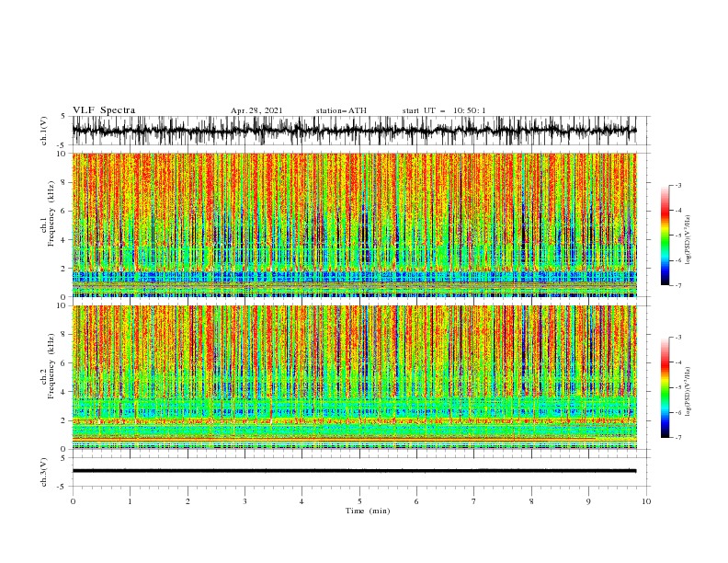Image resolution: width=728 pixels, height=563 pixels.
Task: Click the ch.1 voltage waveform trace
Action: [x=354, y=131]
